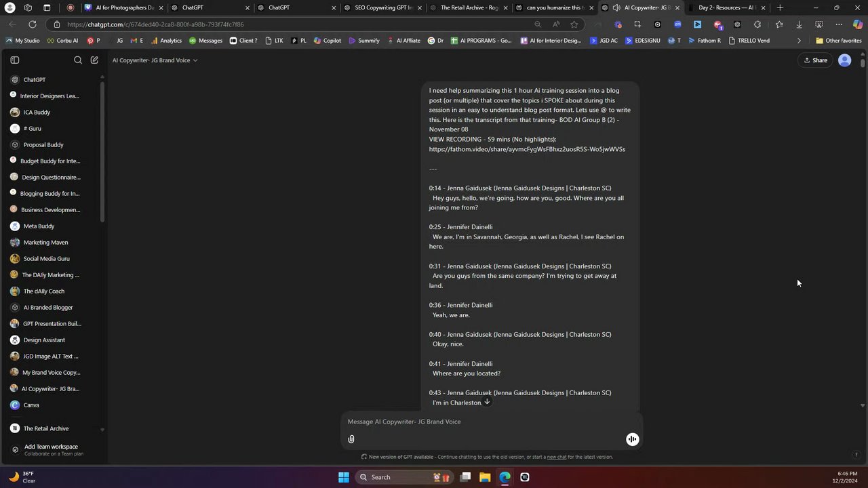
Task: Open My Studio bookmark
Action: click(22, 41)
